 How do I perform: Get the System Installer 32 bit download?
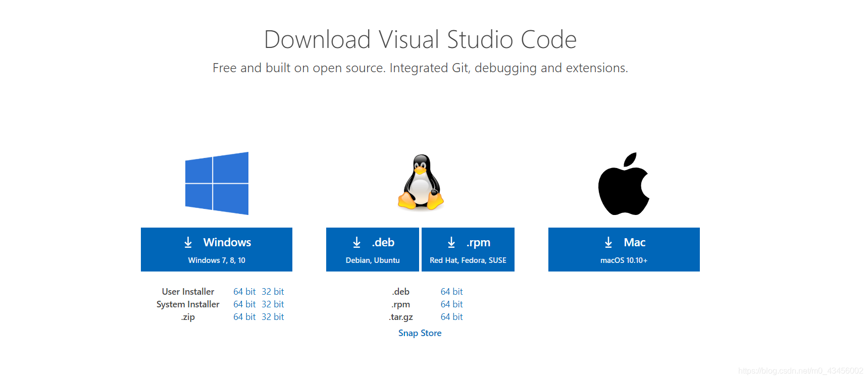pyautogui.click(x=273, y=304)
